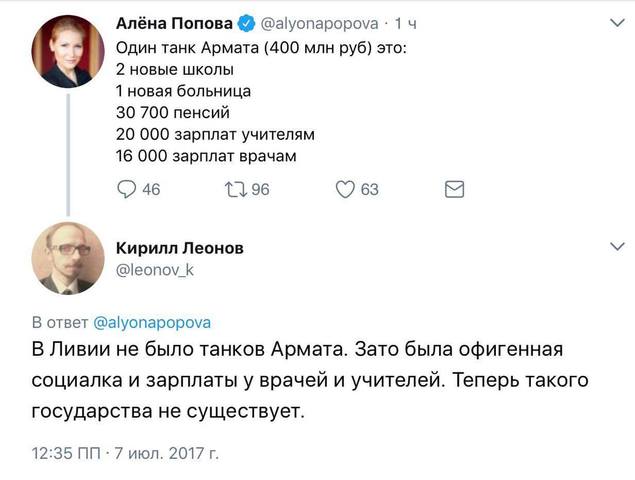Image resolution: width=635 pixels, height=480 pixels.
Task: Follow the @alyonapopova mention after "В ответ"
Action: pyautogui.click(x=152, y=322)
